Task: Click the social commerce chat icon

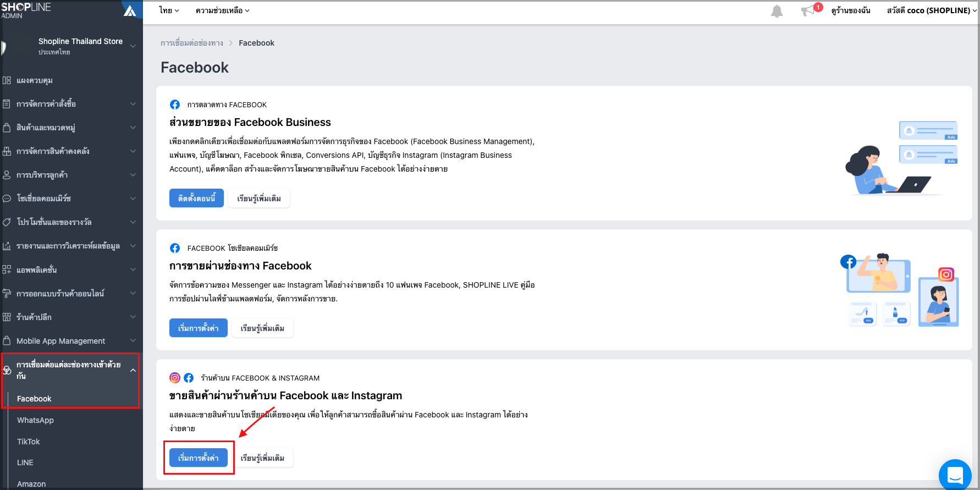Action: pyautogui.click(x=7, y=199)
